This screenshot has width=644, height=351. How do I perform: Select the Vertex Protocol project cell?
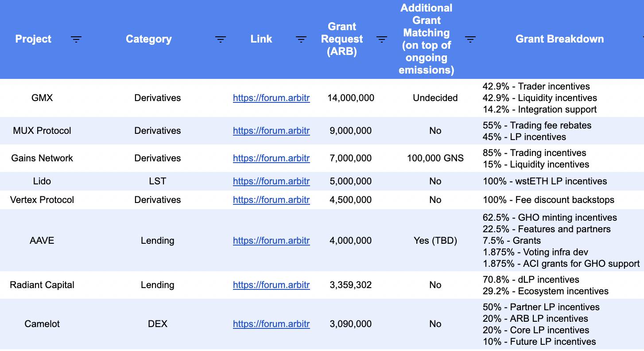tap(42, 200)
